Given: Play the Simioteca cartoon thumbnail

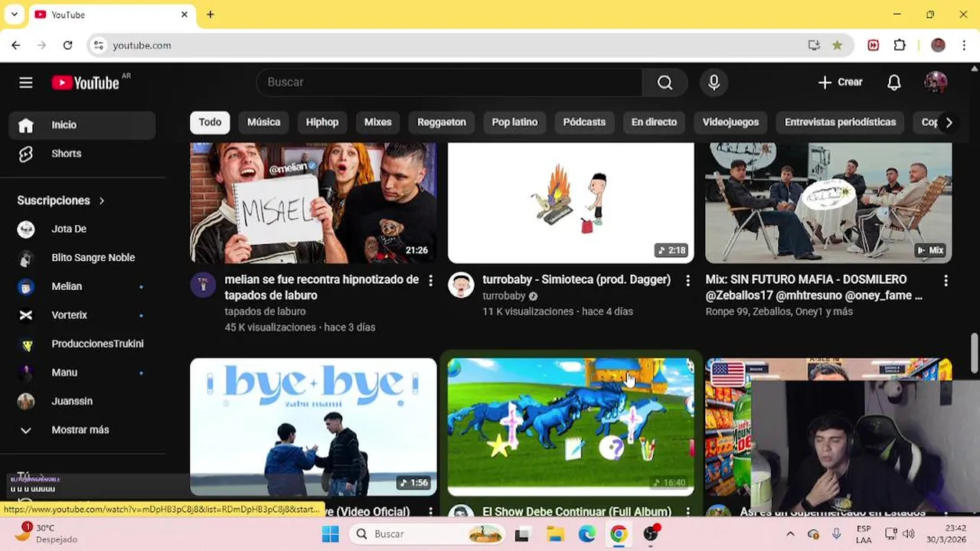Looking at the screenshot, I should click(x=570, y=203).
